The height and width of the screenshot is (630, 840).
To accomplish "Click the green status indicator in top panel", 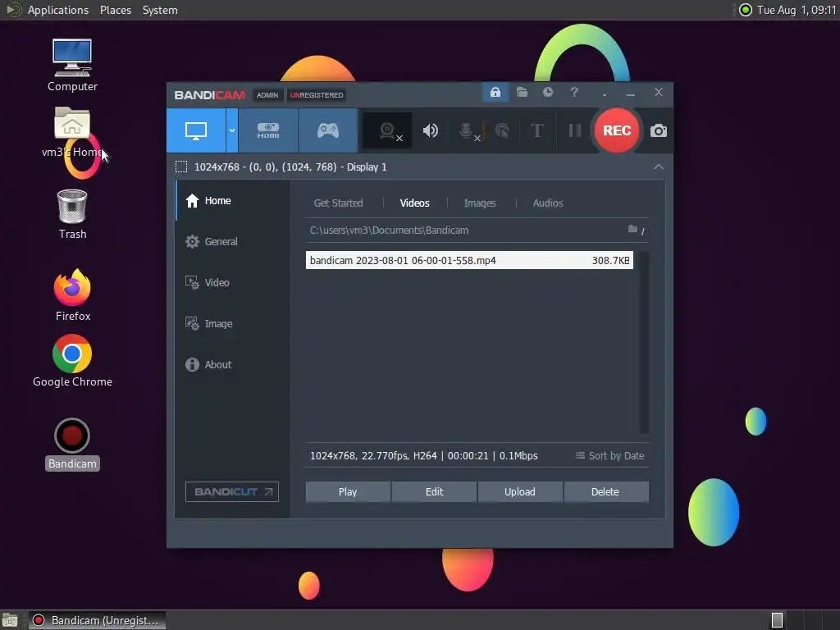I will click(x=745, y=10).
